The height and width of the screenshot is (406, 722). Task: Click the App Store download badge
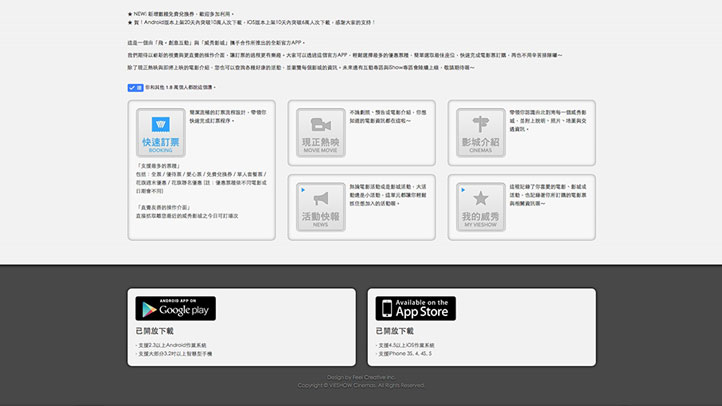[415, 308]
